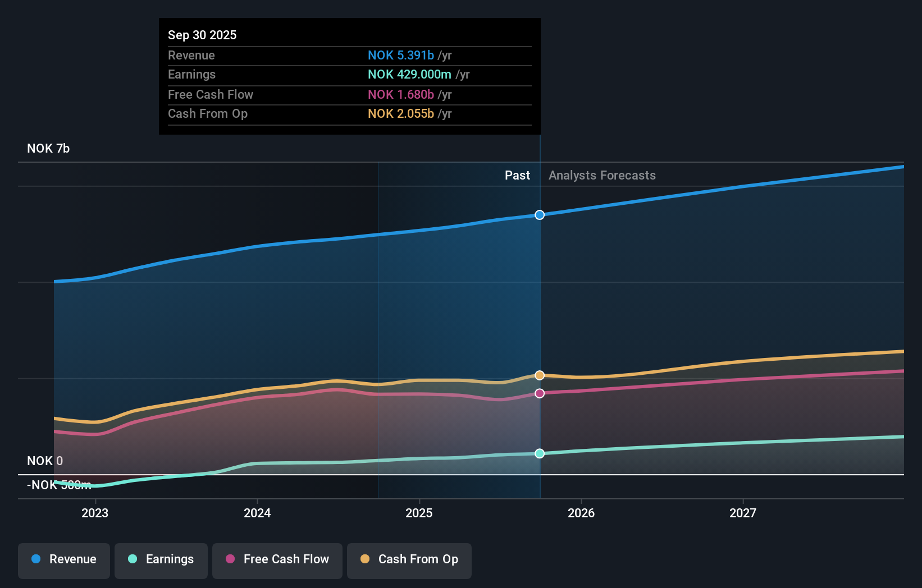This screenshot has height=588, width=922.
Task: Select the Analysts Forecasts section label
Action: tap(602, 175)
